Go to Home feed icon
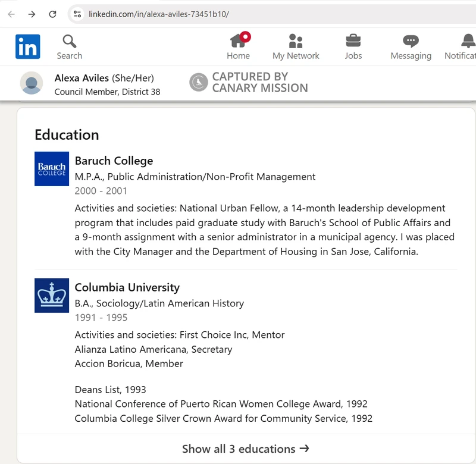The image size is (476, 464). click(x=238, y=40)
